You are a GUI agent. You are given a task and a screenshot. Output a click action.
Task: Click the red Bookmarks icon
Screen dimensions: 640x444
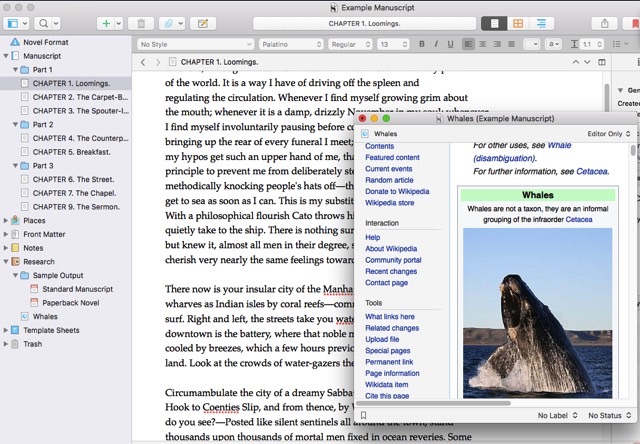point(635,24)
